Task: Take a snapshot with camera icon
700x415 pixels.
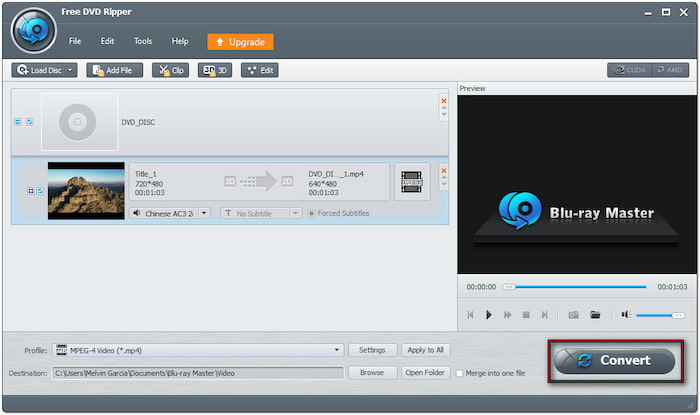Action: (x=574, y=315)
